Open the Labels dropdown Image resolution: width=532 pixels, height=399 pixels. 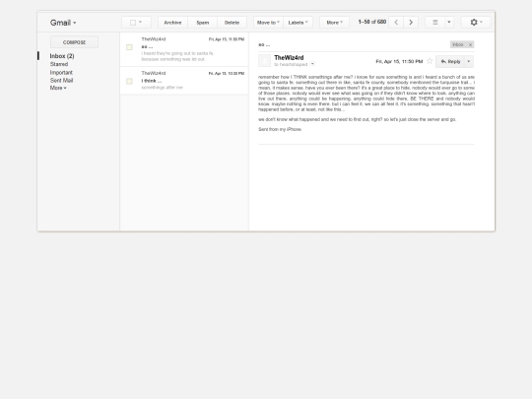[x=298, y=23]
